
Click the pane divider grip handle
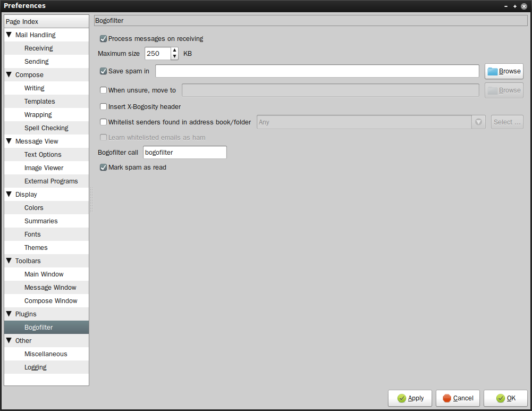click(x=91, y=200)
